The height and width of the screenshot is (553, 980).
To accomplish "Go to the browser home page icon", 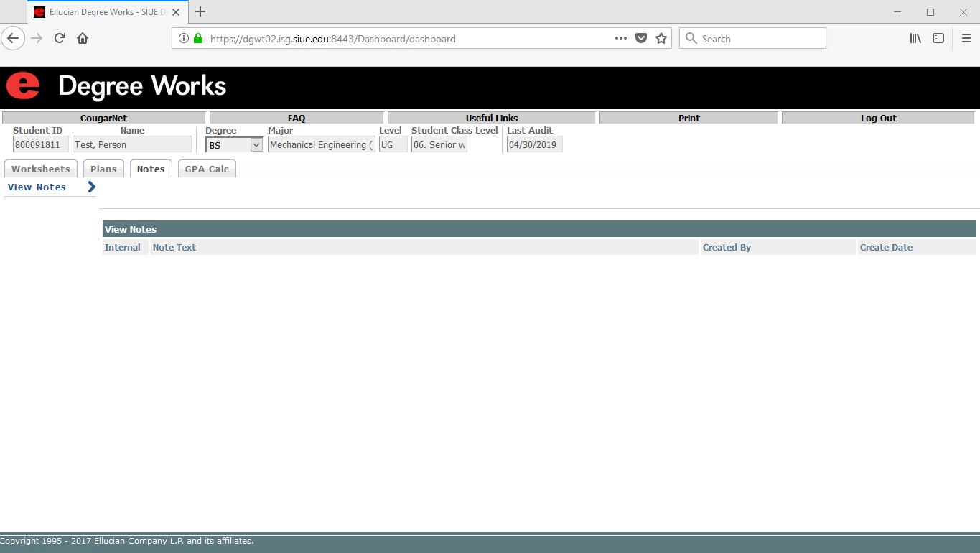I will click(x=83, y=39).
